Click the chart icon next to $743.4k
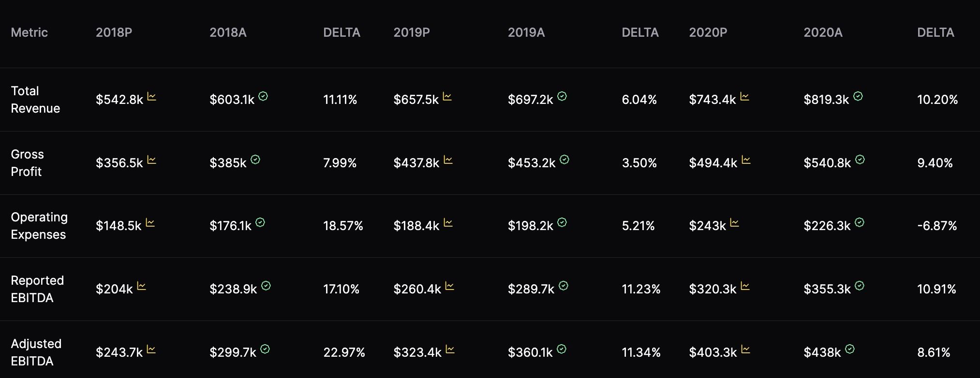The height and width of the screenshot is (378, 980). click(x=745, y=97)
